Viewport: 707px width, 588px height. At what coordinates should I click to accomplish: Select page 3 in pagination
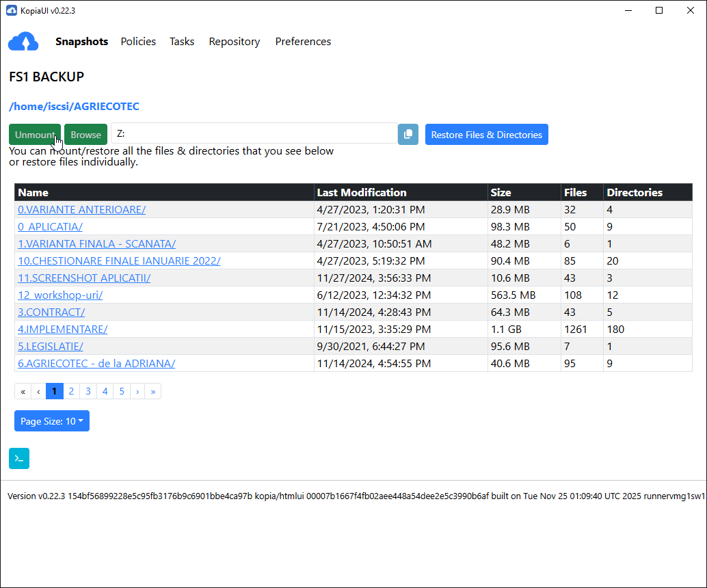[x=88, y=391]
